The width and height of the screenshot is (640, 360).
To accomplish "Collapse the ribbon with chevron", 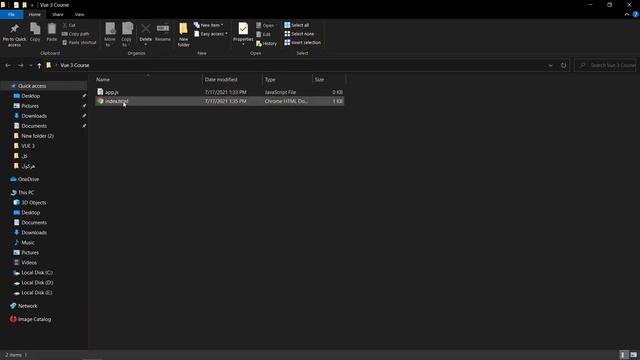I will [627, 14].
